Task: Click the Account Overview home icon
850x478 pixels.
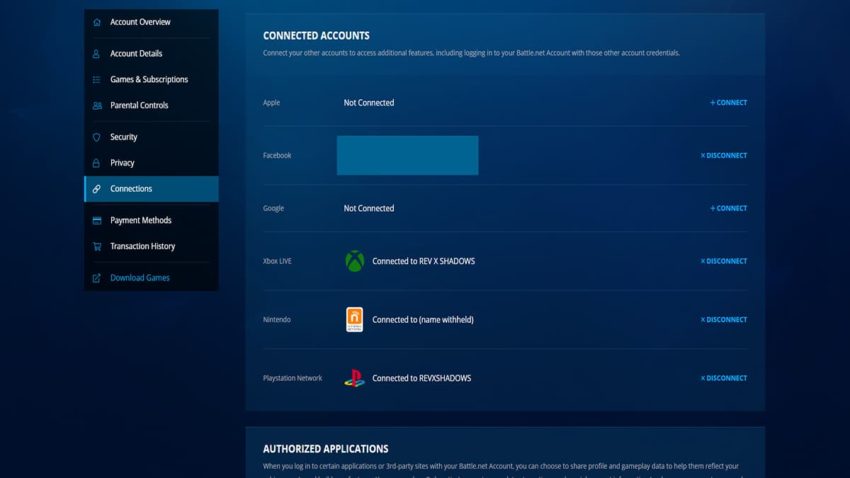Action: 96,22
